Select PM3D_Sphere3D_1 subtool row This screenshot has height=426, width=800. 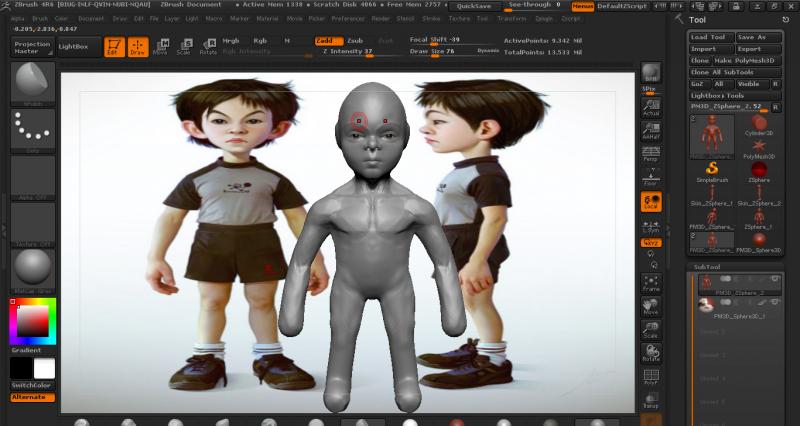pos(739,309)
